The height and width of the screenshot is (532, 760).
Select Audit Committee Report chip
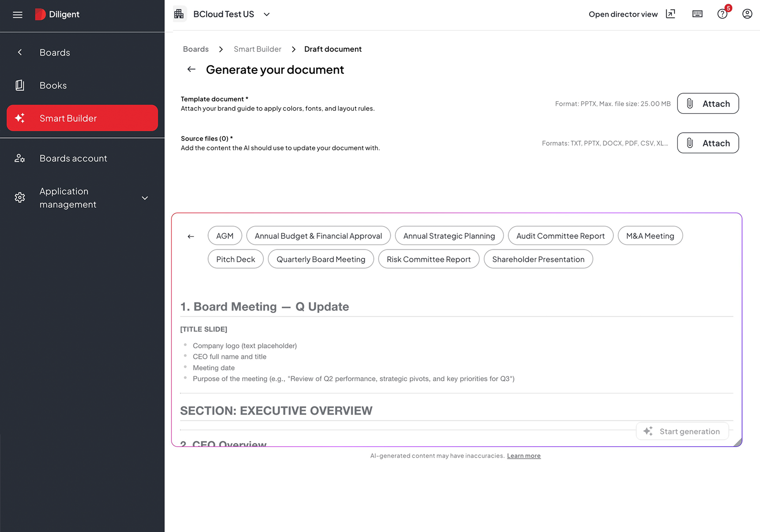[560, 236]
